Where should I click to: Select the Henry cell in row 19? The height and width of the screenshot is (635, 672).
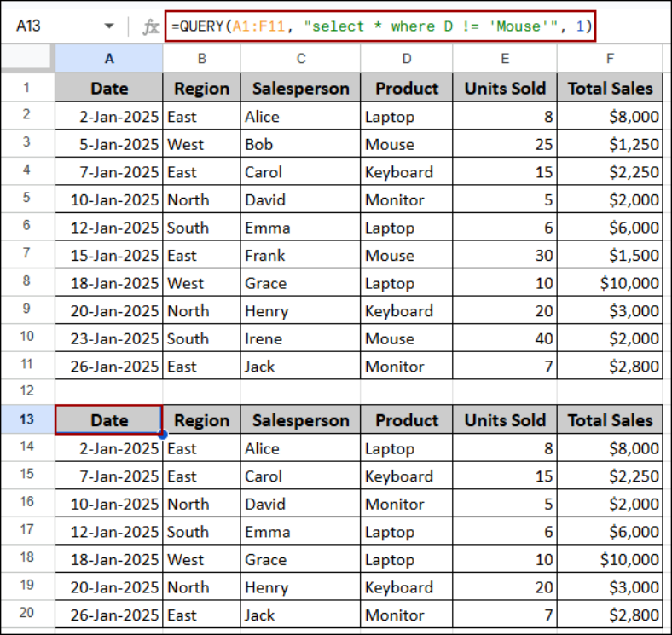tap(300, 587)
